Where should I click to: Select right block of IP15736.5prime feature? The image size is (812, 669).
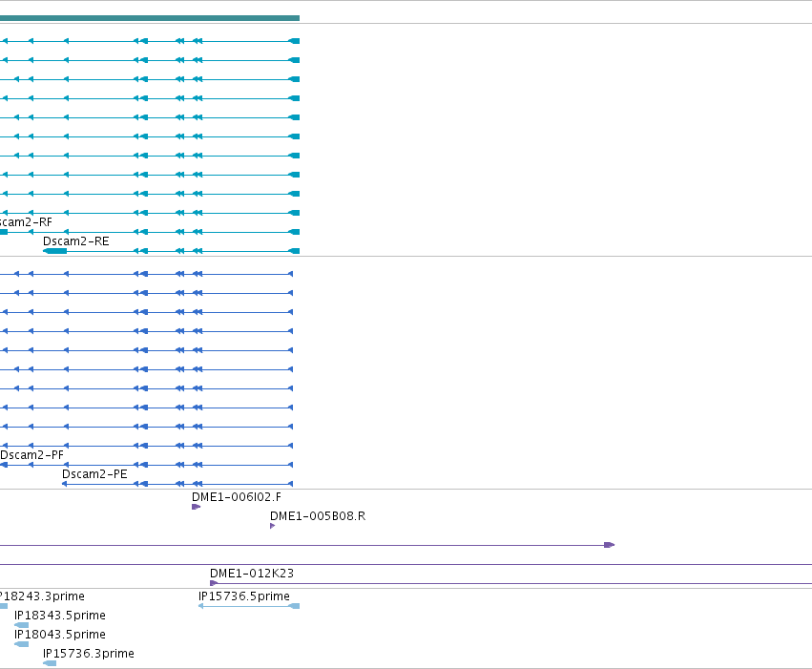[294, 606]
